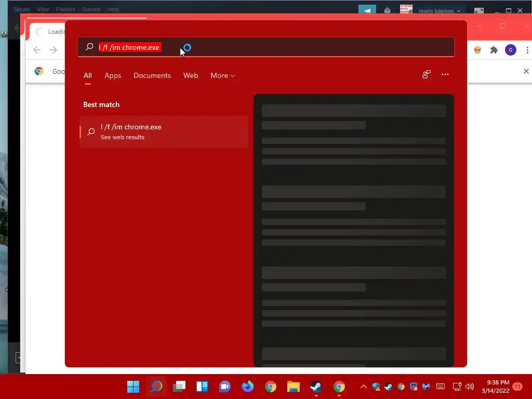Launch the Chat app from taskbar
Image resolution: width=532 pixels, height=399 pixels.
tap(224, 387)
